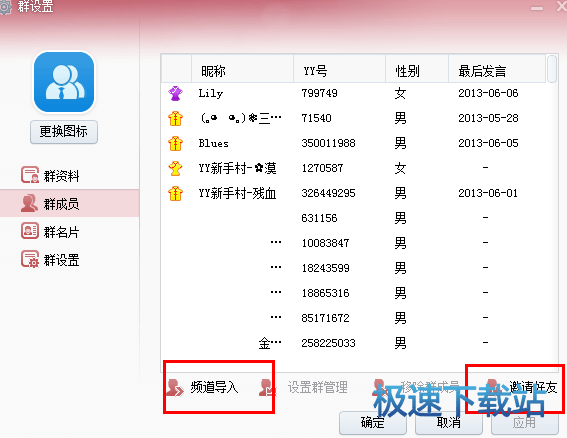Viewport: 567px width, 438px height.
Task: Select member YY新手村-漠
Action: 237,168
